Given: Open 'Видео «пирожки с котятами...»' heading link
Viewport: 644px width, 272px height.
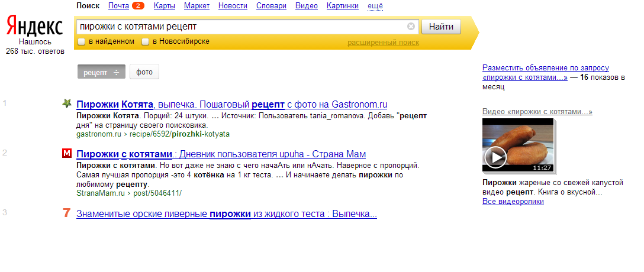Looking at the screenshot, I should click(x=537, y=112).
